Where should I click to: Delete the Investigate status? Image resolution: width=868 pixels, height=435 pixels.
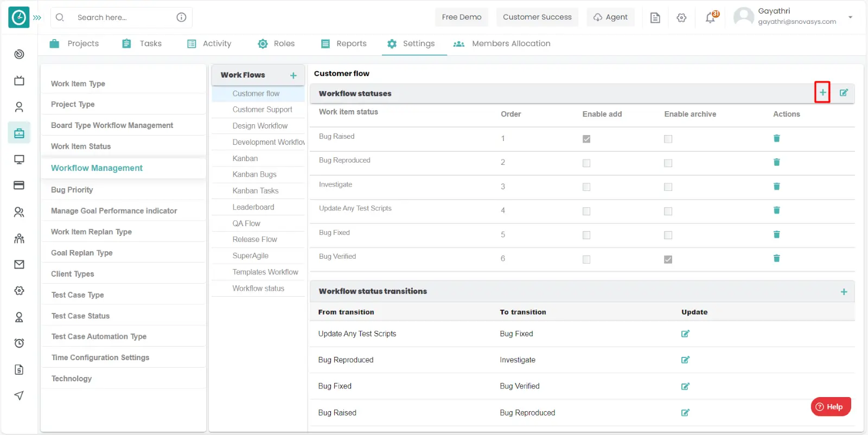(x=776, y=187)
